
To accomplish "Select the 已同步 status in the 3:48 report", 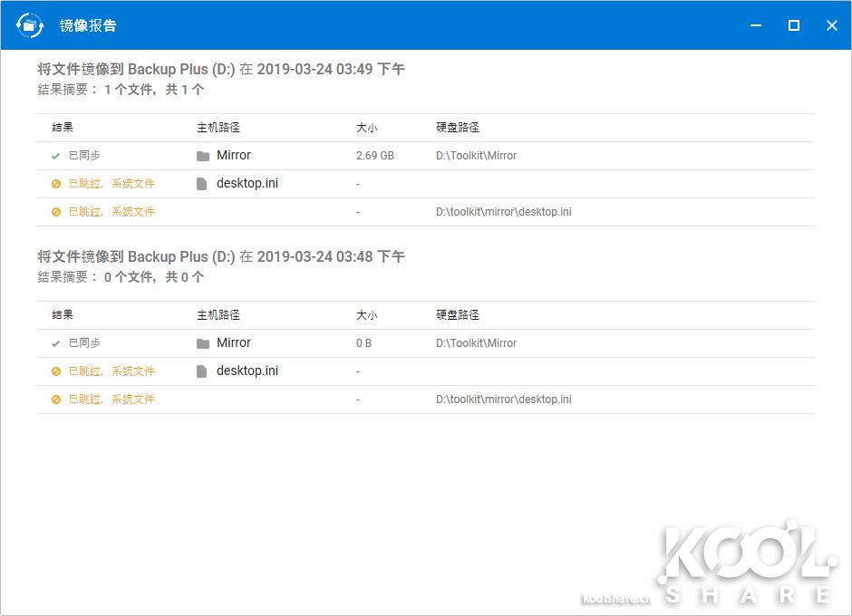I will click(79, 342).
